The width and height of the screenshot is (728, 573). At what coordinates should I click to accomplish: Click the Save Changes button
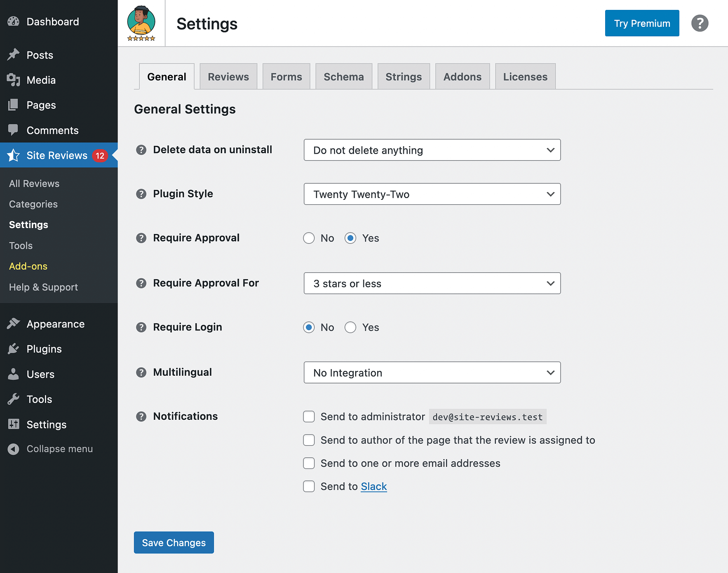pos(174,543)
